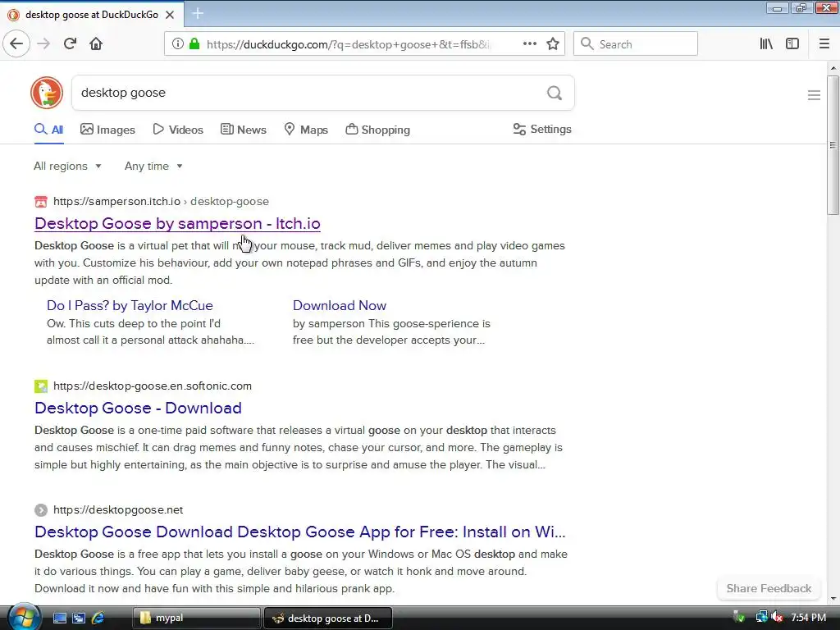Click the vertical scrollbar thumb
840x630 pixels.
833,145
